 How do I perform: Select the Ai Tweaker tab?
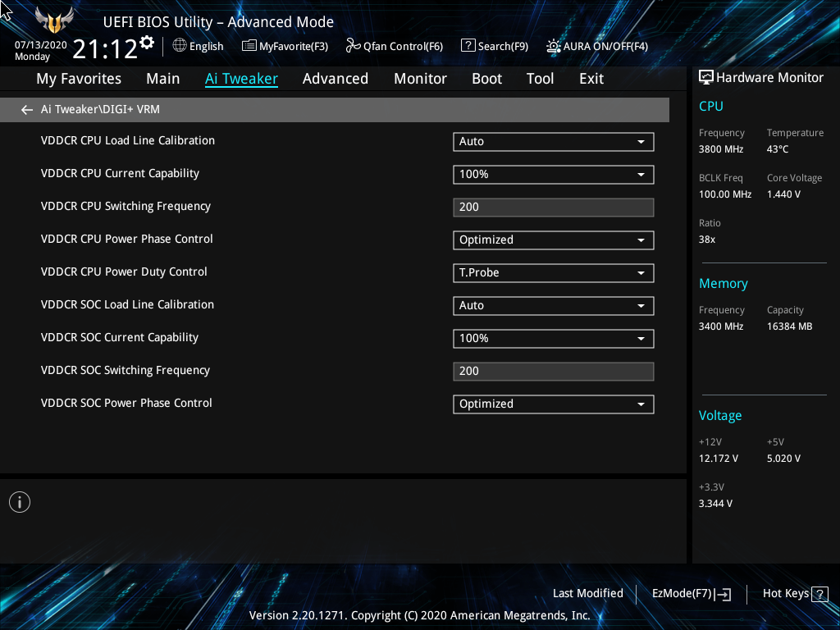[241, 79]
